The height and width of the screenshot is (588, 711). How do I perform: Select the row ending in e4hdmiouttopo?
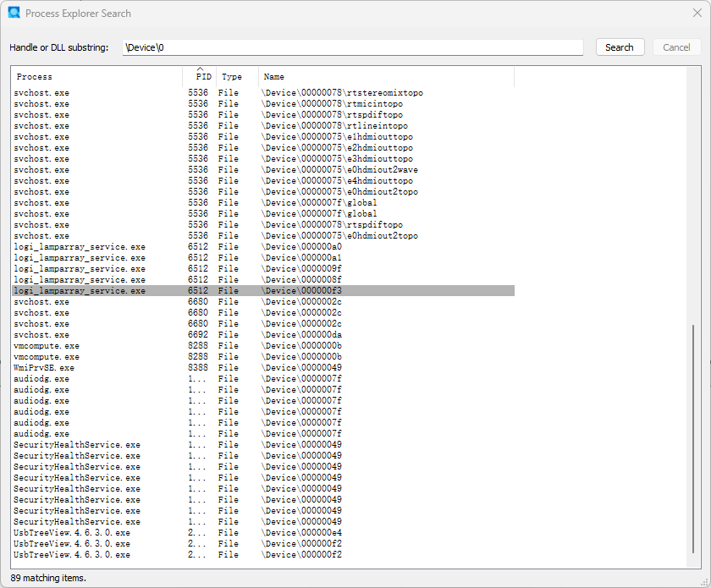click(263, 180)
